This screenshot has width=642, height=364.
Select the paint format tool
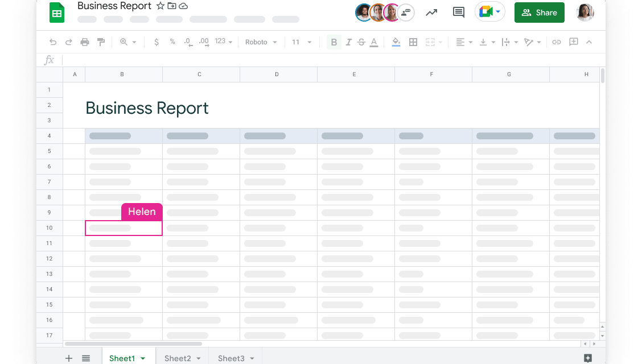pyautogui.click(x=101, y=42)
